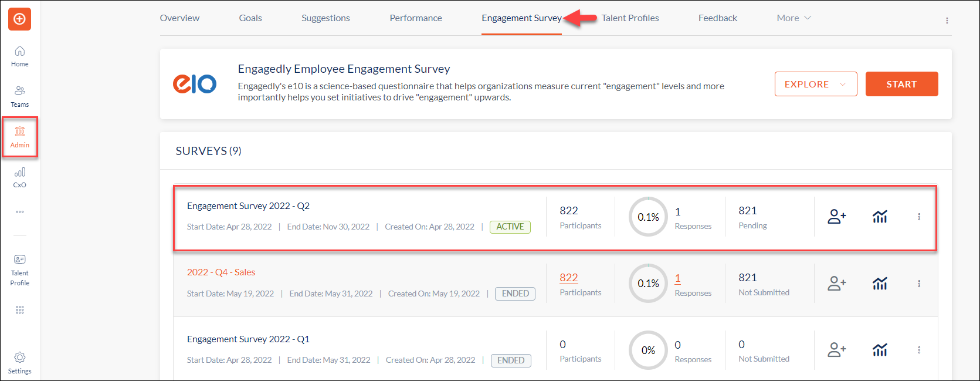This screenshot has height=381, width=980.
Task: Open Settings in sidebar
Action: pos(19,363)
